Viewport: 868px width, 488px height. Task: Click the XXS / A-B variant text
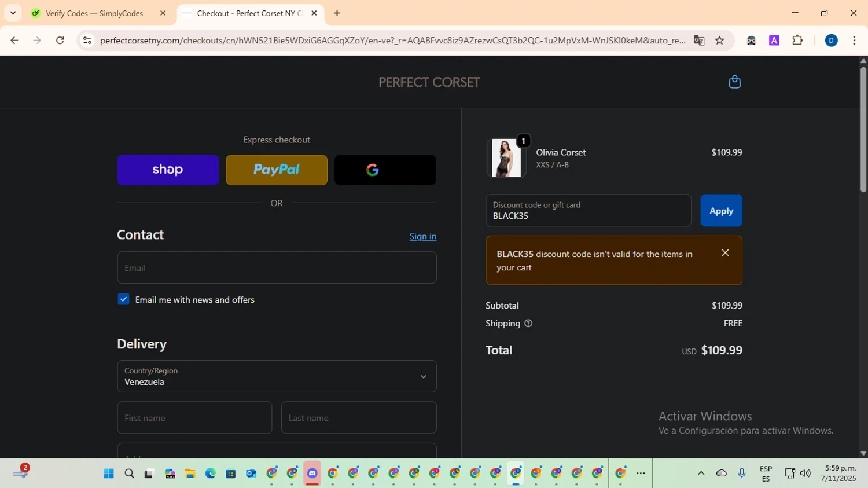552,165
